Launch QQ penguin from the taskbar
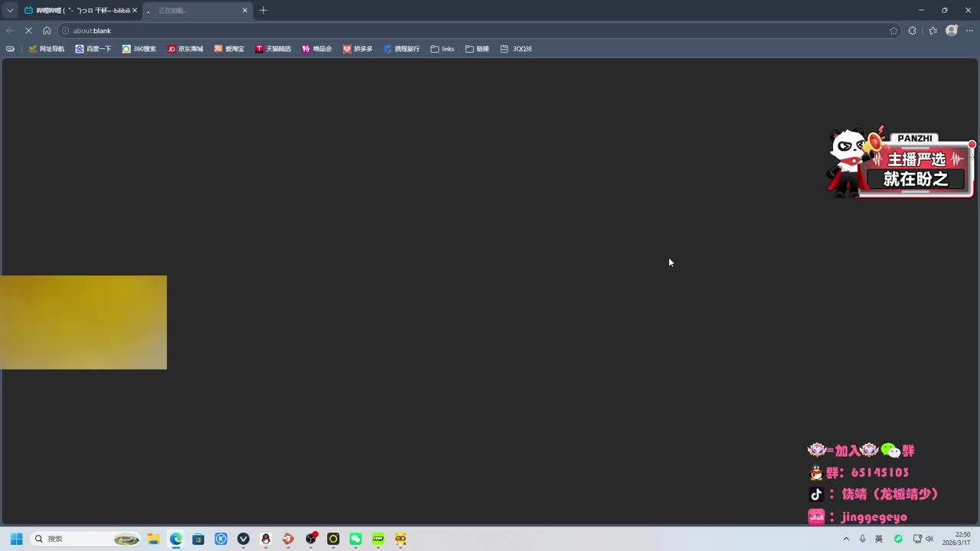The height and width of the screenshot is (551, 980). click(266, 539)
